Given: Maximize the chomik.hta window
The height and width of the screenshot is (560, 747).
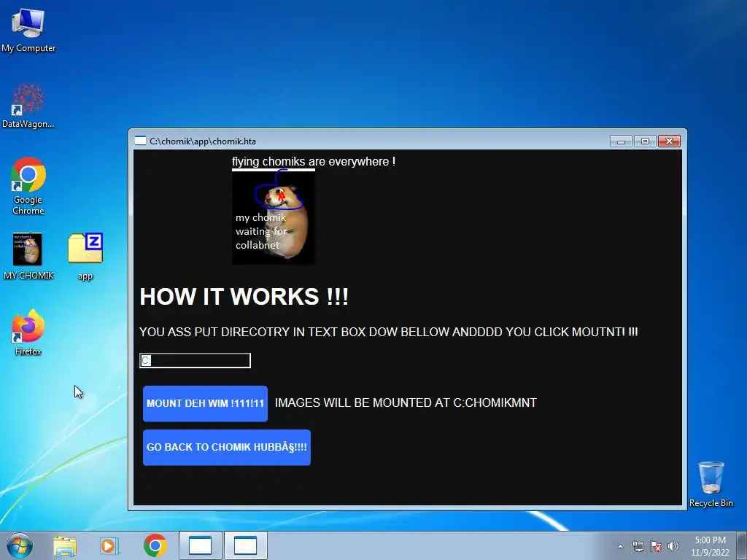Looking at the screenshot, I should coord(645,141).
